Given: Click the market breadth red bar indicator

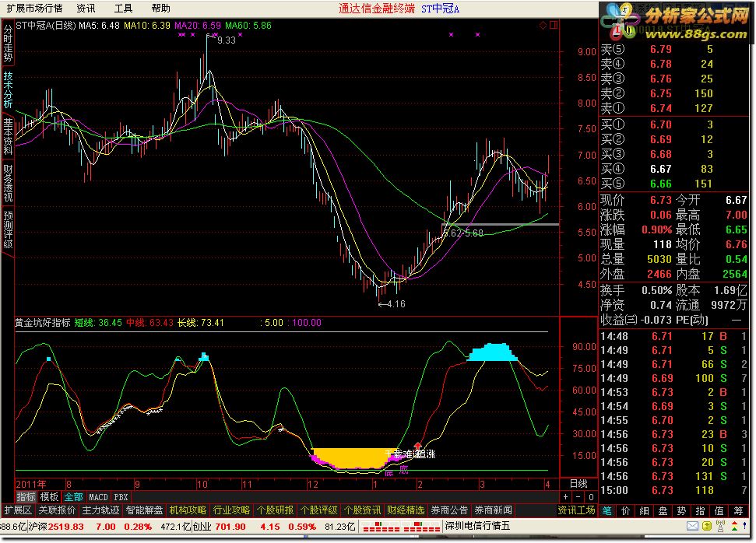Looking at the screenshot, I should pos(402,527).
